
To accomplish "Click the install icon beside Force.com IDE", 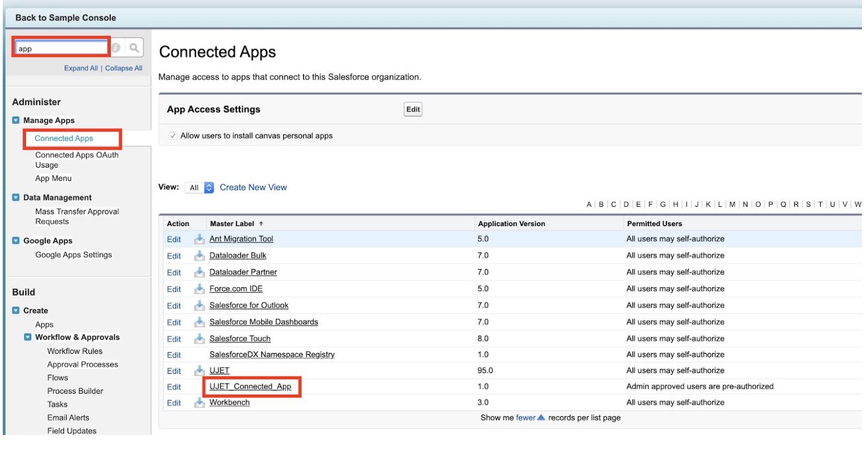I will [199, 289].
